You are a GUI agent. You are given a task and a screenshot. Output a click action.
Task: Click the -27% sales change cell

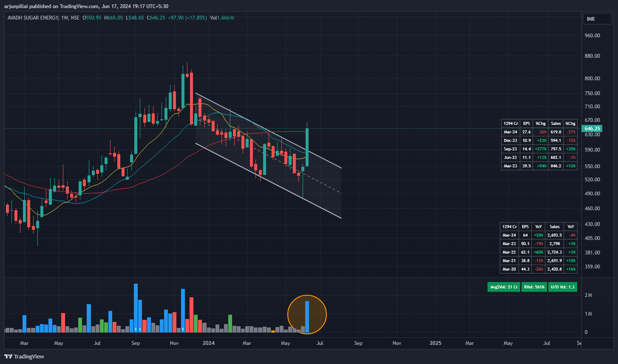click(570, 132)
